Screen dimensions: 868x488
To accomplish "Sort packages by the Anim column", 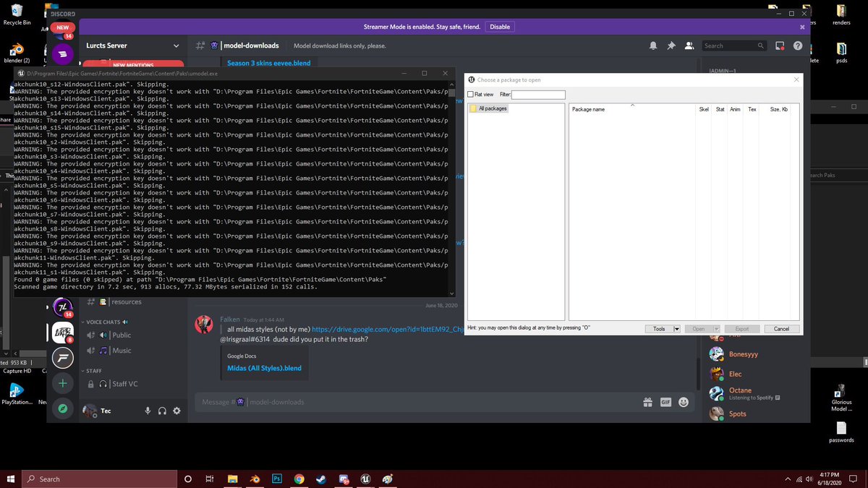I will [x=735, y=109].
